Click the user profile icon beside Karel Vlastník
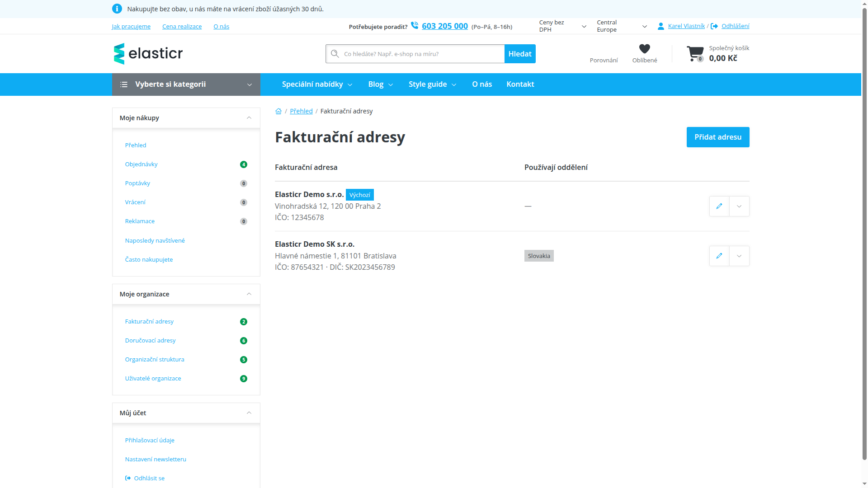 (661, 26)
